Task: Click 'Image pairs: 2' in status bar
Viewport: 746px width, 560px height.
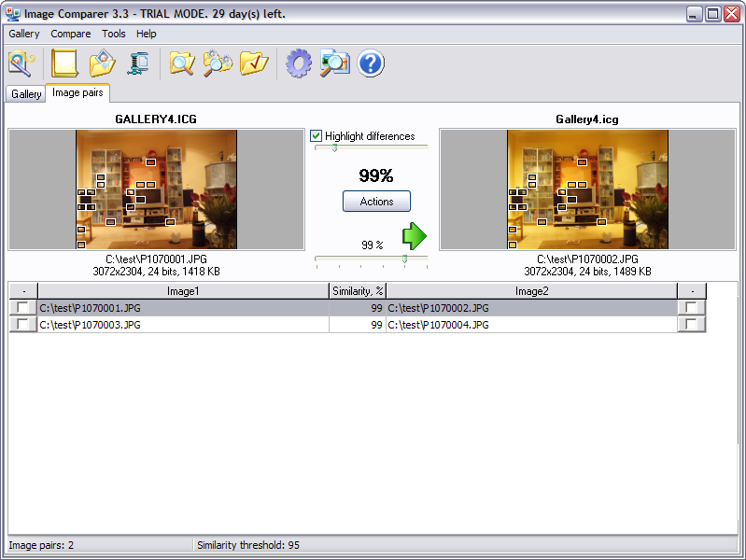Action: [41, 545]
